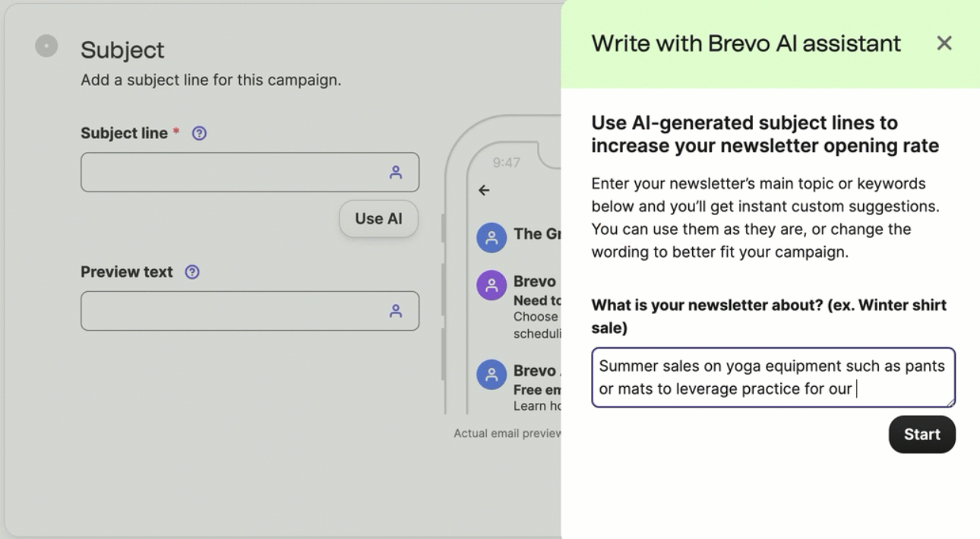Click the blue avatar of the lower Brevo email
Image resolution: width=980 pixels, height=539 pixels.
pyautogui.click(x=492, y=375)
